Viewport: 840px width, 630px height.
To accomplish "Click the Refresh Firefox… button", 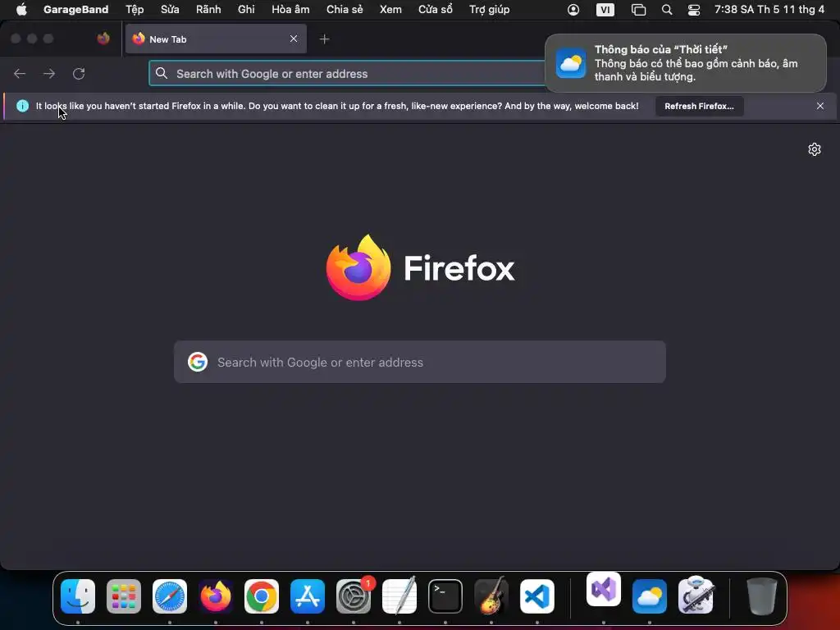I will (x=699, y=106).
